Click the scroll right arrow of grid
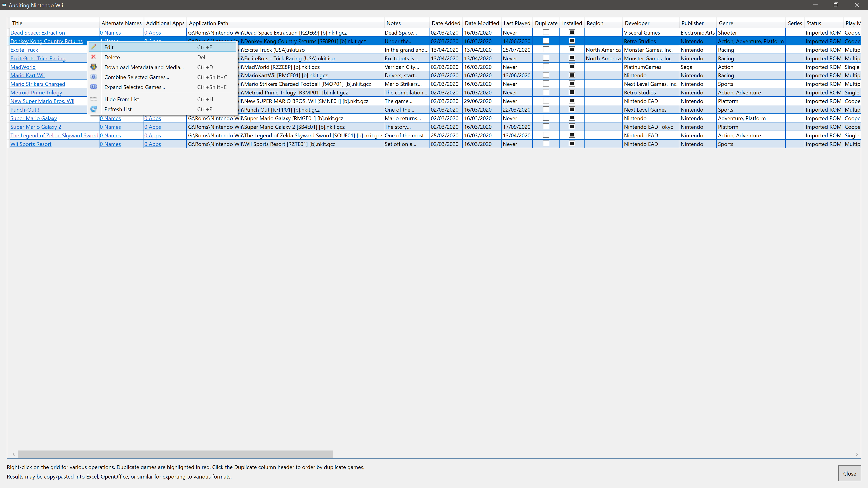 (x=856, y=454)
